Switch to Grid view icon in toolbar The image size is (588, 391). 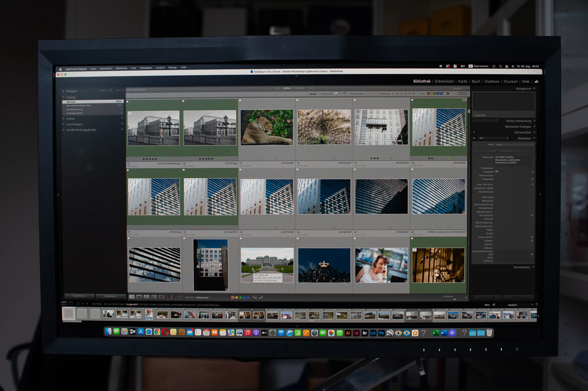click(x=132, y=297)
